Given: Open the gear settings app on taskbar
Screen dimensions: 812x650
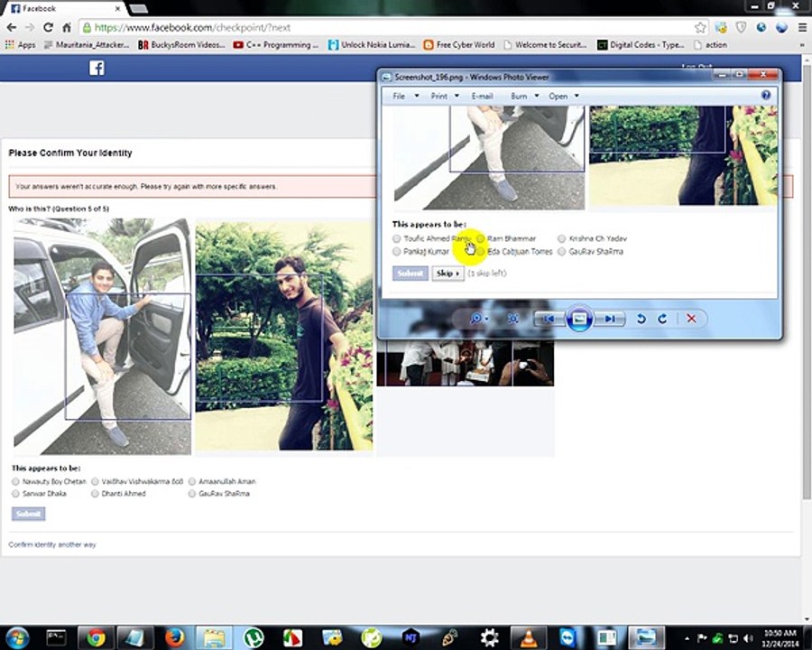Looking at the screenshot, I should pos(489,637).
